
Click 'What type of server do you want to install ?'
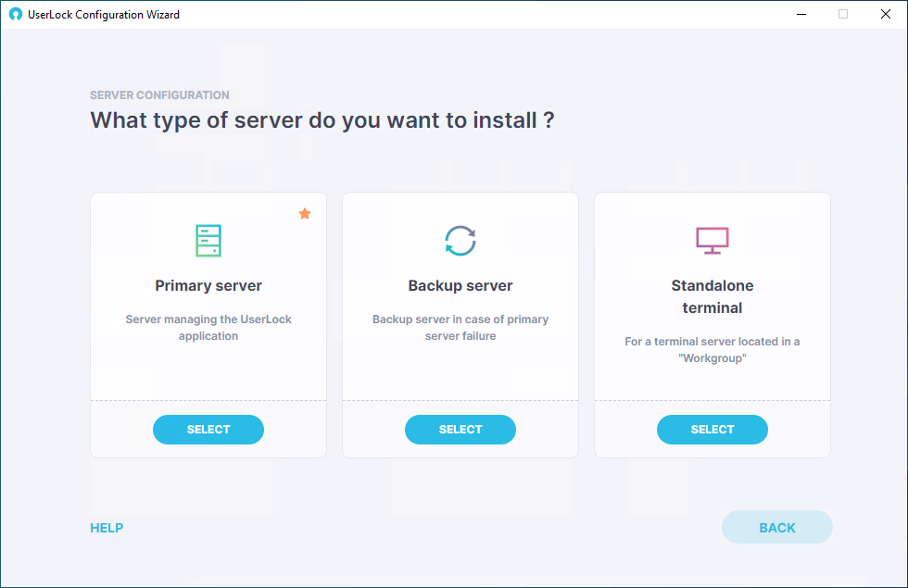[322, 120]
